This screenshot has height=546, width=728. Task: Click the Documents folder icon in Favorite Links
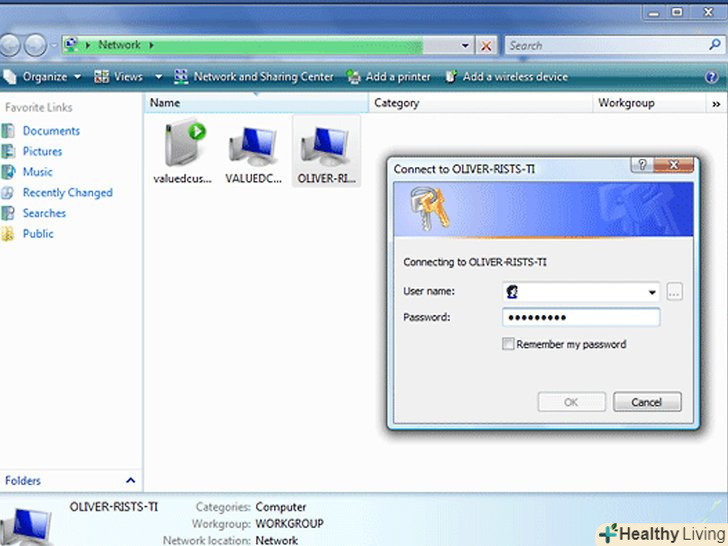tap(8, 131)
